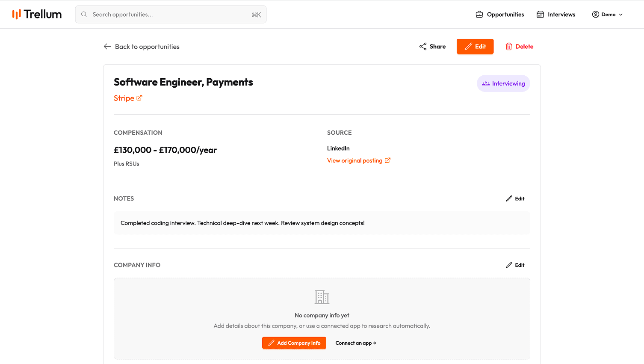Viewport: 644px width, 364px height.
Task: Click the View original posting link
Action: tap(354, 160)
